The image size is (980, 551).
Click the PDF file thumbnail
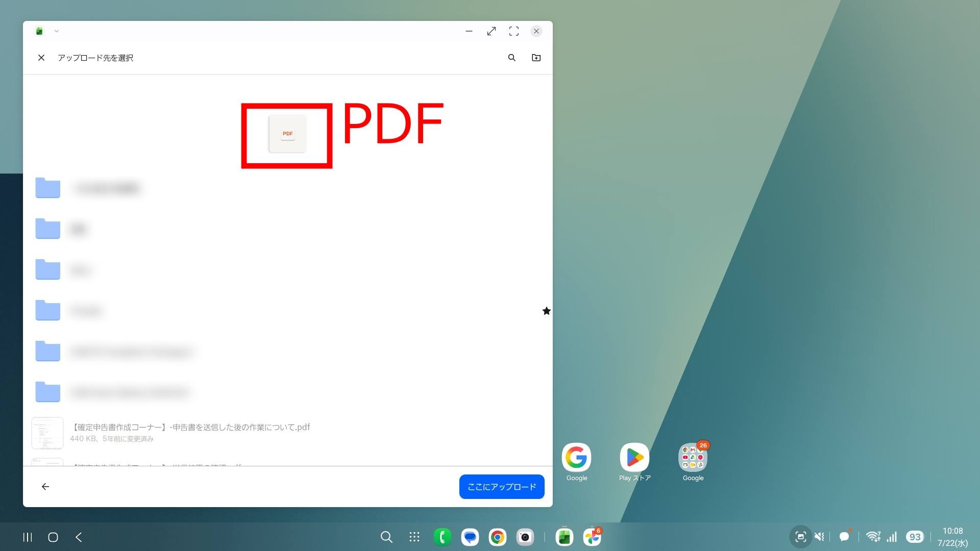[x=287, y=134]
